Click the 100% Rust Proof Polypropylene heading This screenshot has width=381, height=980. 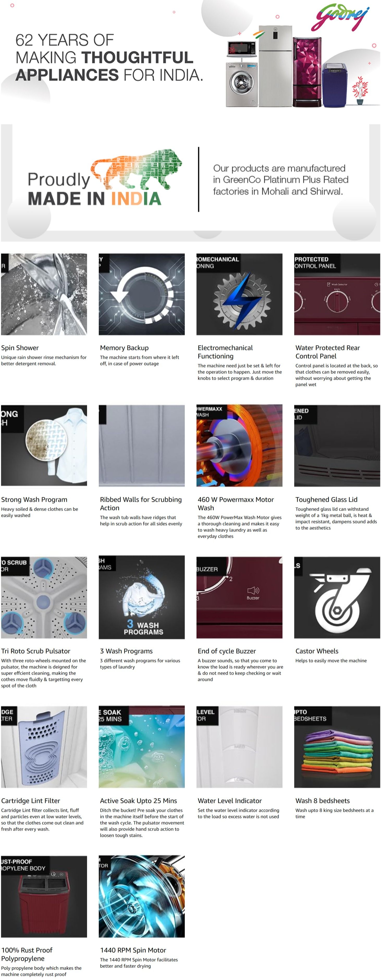27,954
